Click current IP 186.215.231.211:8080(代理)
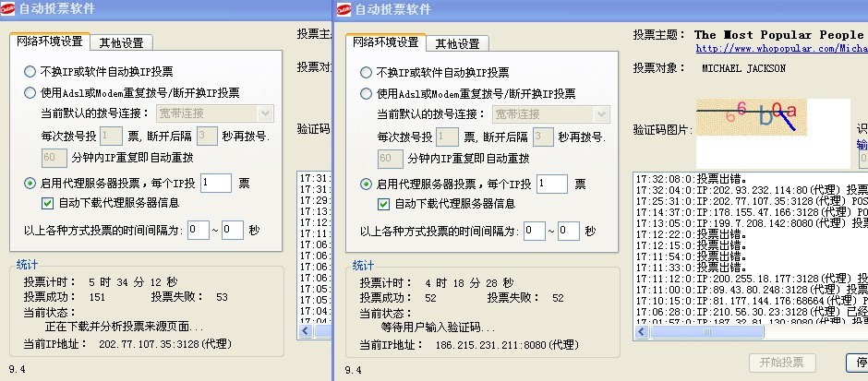 click(x=507, y=345)
